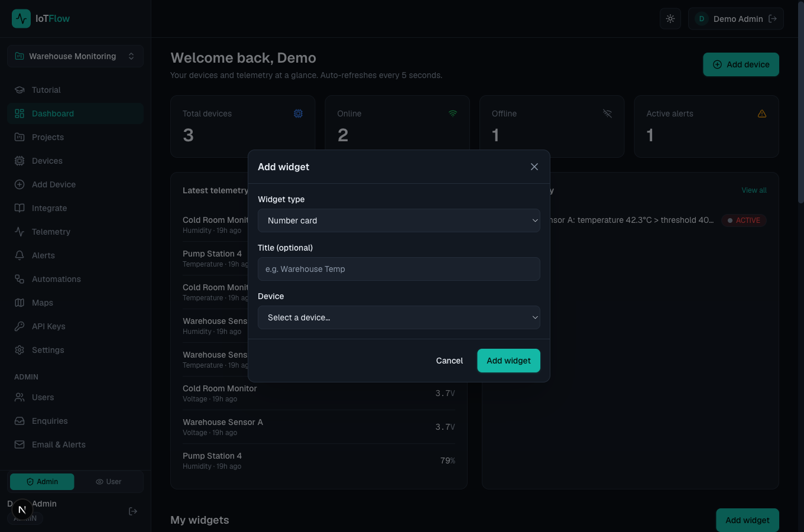
Task: Click the Maps icon in sidebar
Action: [x=20, y=303]
